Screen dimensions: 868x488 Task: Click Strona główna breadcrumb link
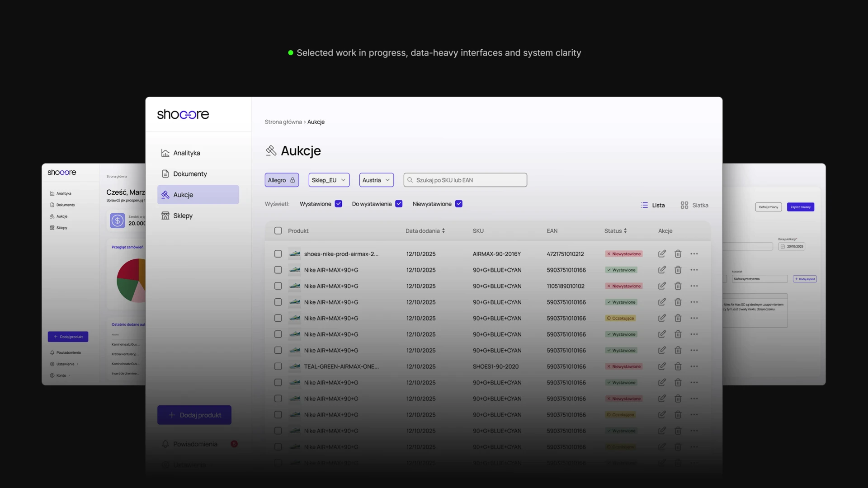point(283,122)
